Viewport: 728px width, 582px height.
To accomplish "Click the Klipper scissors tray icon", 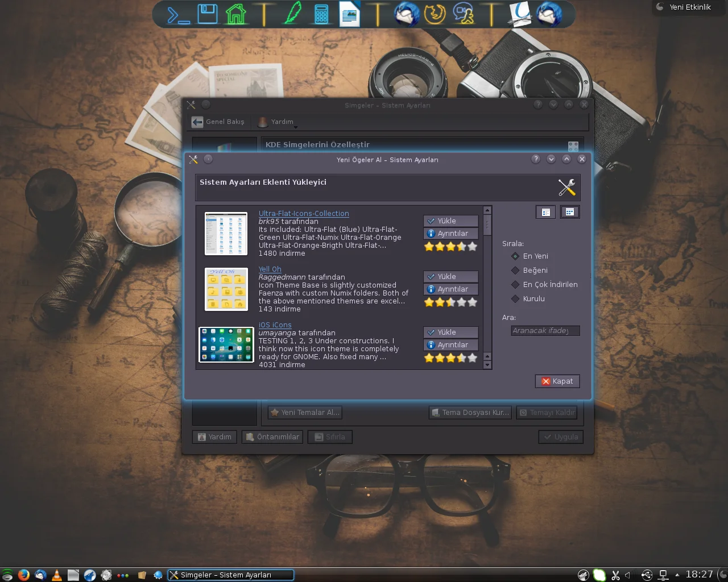I will [x=615, y=575].
